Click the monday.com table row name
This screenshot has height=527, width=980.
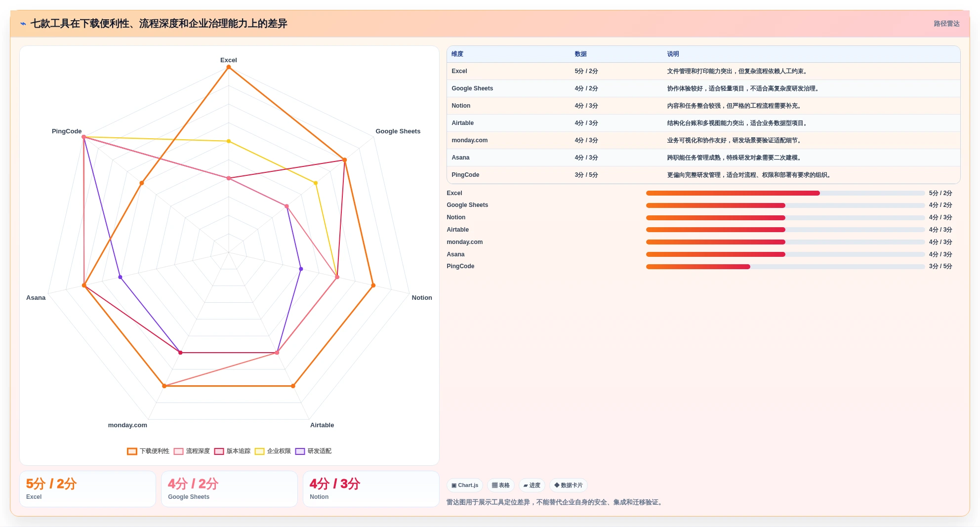[469, 140]
